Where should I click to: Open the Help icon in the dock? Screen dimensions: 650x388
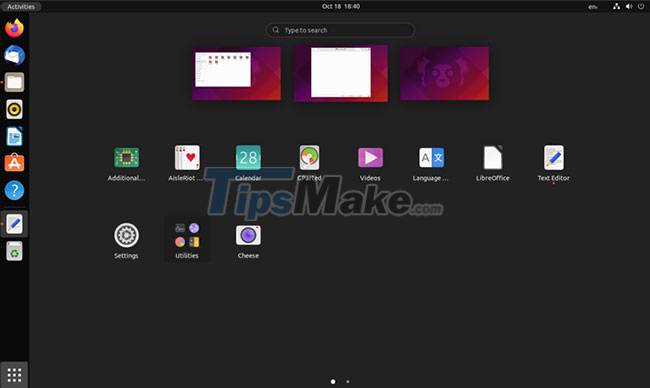(x=15, y=190)
